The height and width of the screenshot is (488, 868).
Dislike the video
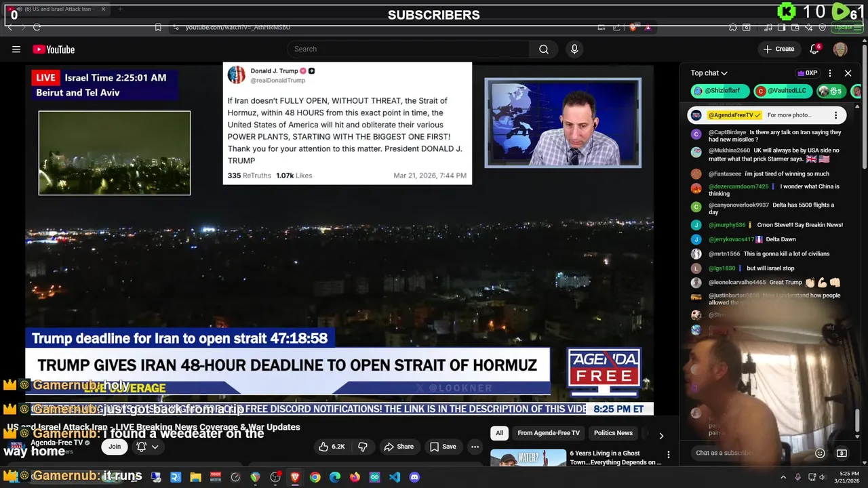(363, 447)
